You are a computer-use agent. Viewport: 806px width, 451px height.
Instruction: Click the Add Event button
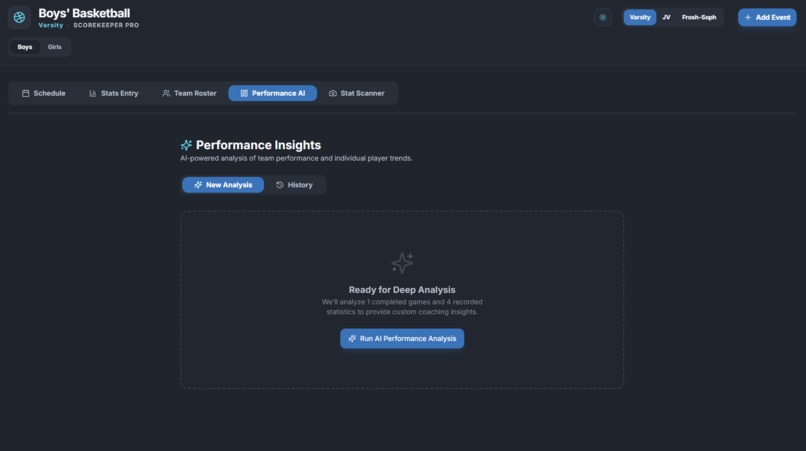click(x=767, y=17)
